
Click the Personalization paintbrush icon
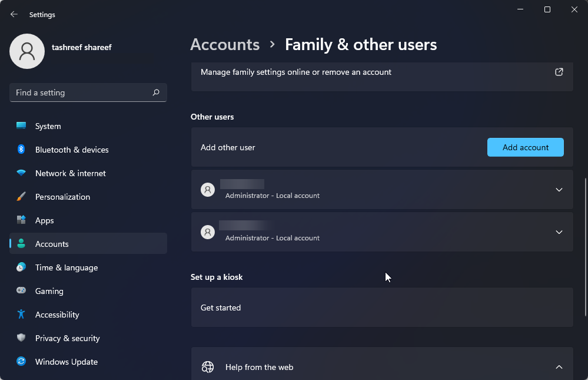point(21,197)
